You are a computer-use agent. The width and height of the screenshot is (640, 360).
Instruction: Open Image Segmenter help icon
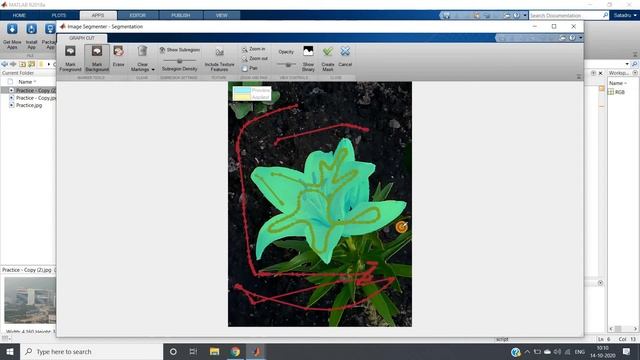point(572,38)
